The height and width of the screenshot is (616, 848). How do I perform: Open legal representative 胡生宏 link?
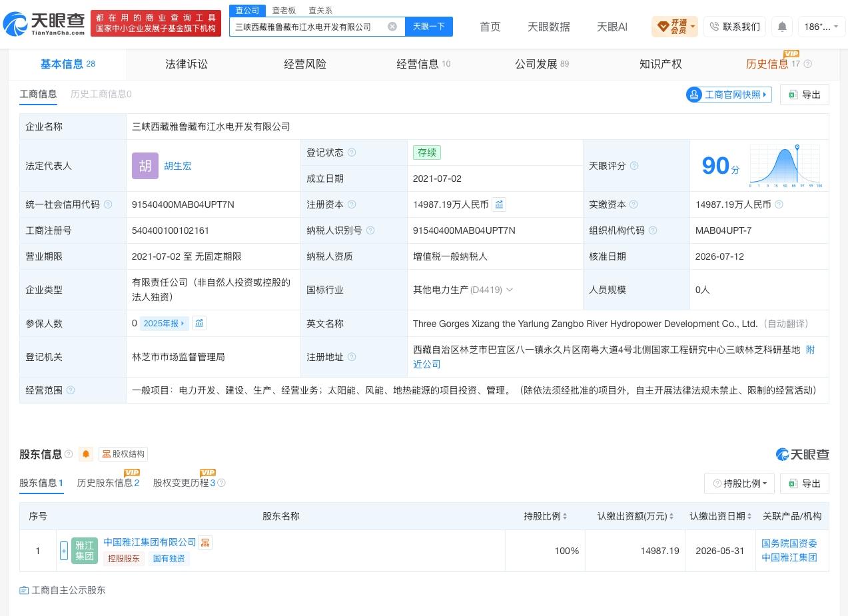coord(178,166)
